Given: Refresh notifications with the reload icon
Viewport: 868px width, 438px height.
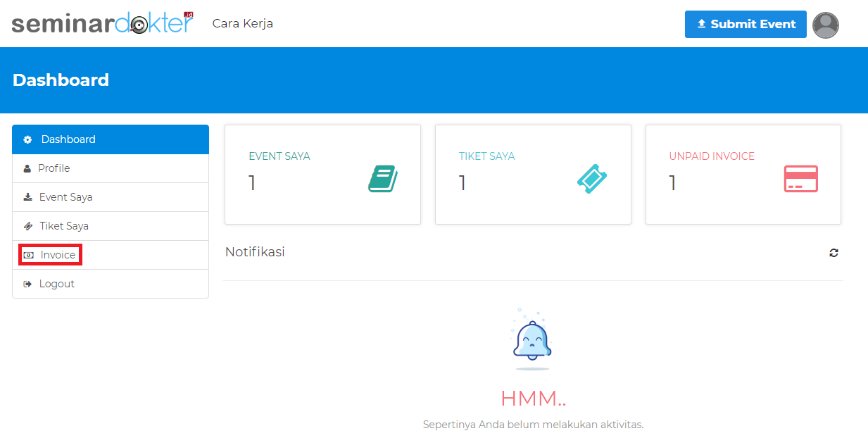Looking at the screenshot, I should click(x=834, y=253).
